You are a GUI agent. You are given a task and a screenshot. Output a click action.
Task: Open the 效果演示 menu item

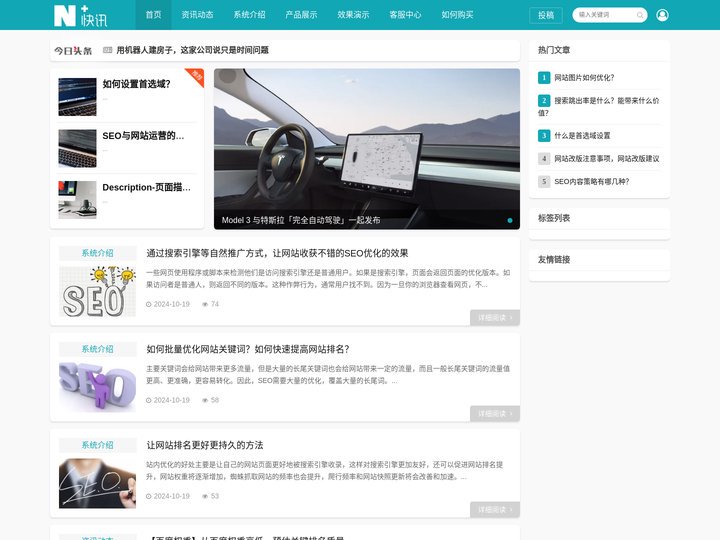click(x=353, y=15)
